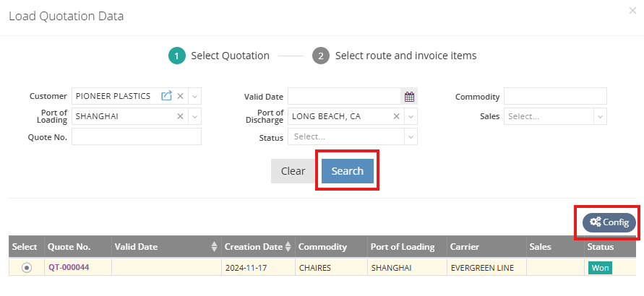Expand the Customer dropdown list
Image resolution: width=644 pixels, height=296 pixels.
click(x=195, y=96)
